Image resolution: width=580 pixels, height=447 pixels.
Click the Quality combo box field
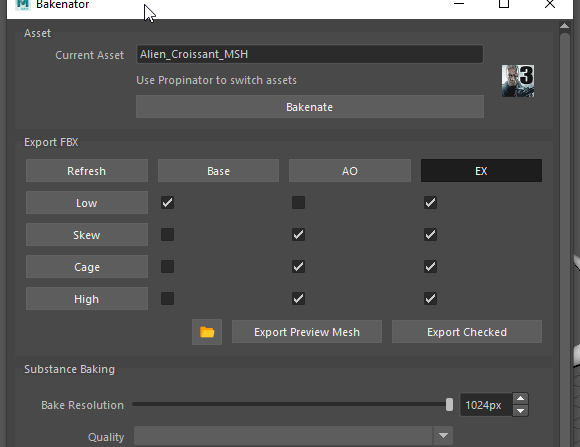pos(293,436)
